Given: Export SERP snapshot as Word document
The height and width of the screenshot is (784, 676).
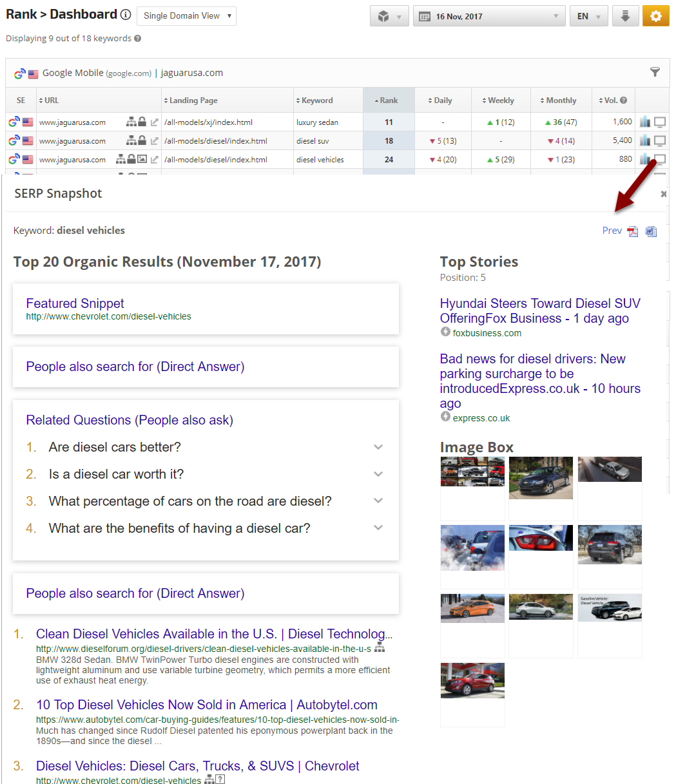Looking at the screenshot, I should [x=651, y=231].
